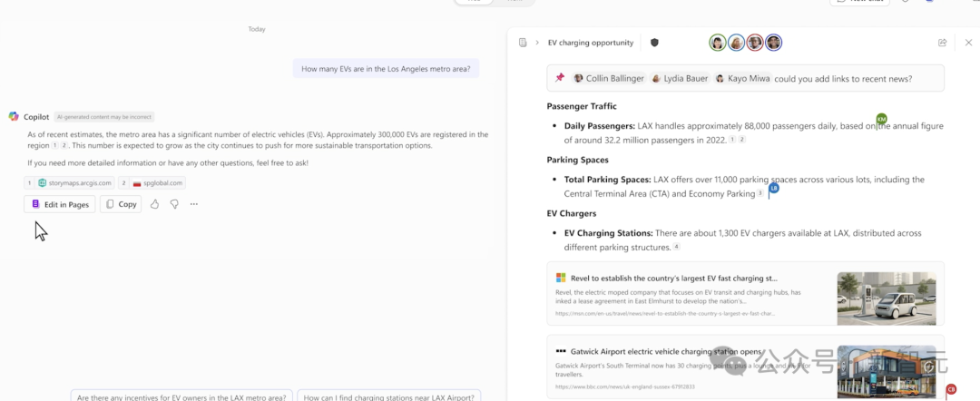Open the Revel EV fast charging news title
This screenshot has width=980, height=401.
673,279
